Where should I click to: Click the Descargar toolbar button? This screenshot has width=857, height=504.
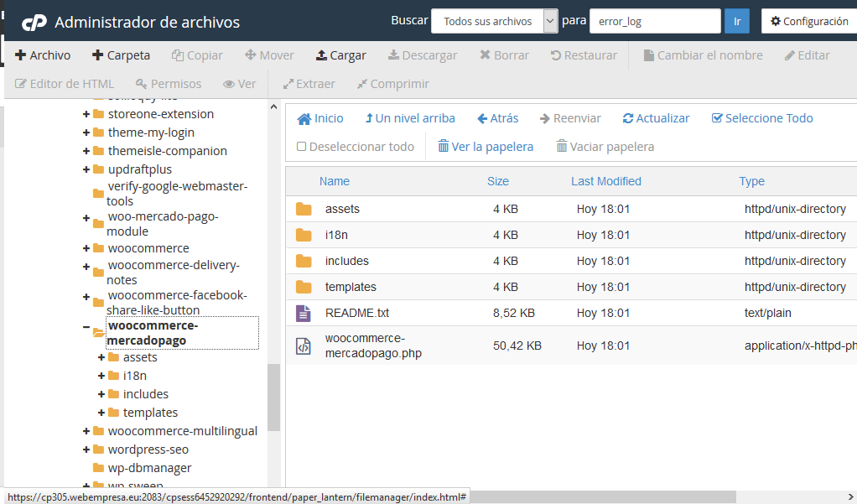(423, 55)
